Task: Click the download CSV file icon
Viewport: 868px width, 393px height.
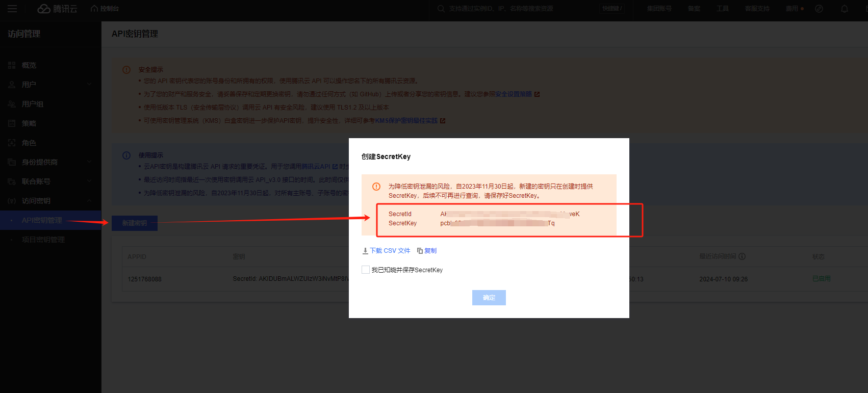Action: point(365,251)
